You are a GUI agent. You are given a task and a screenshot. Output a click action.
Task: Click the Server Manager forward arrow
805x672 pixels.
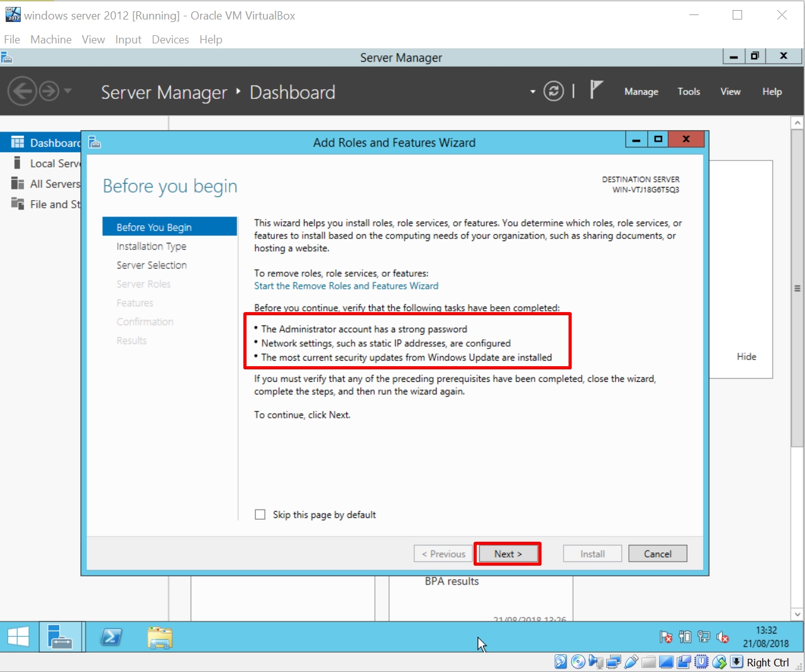[x=49, y=91]
